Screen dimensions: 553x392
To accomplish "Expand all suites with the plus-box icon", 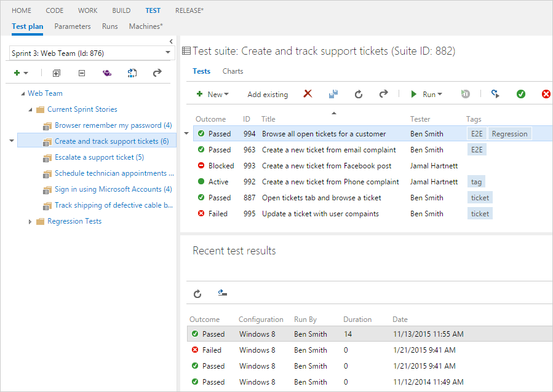I will [x=57, y=73].
